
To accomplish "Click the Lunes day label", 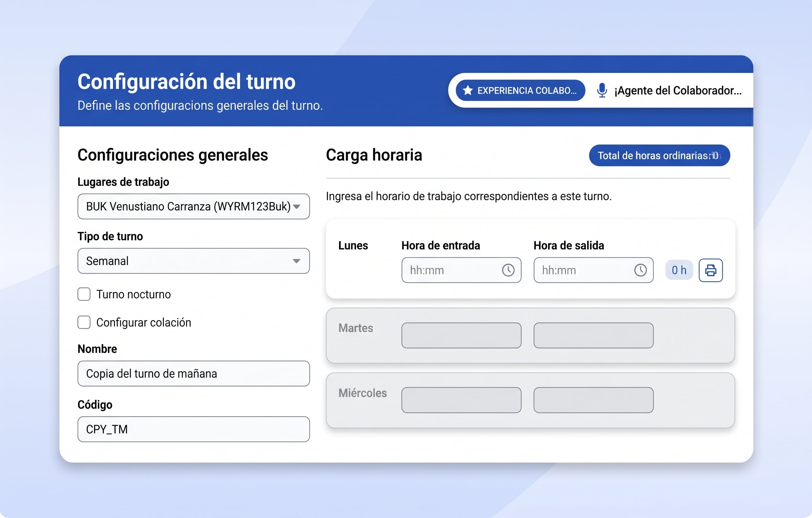I will (x=353, y=245).
